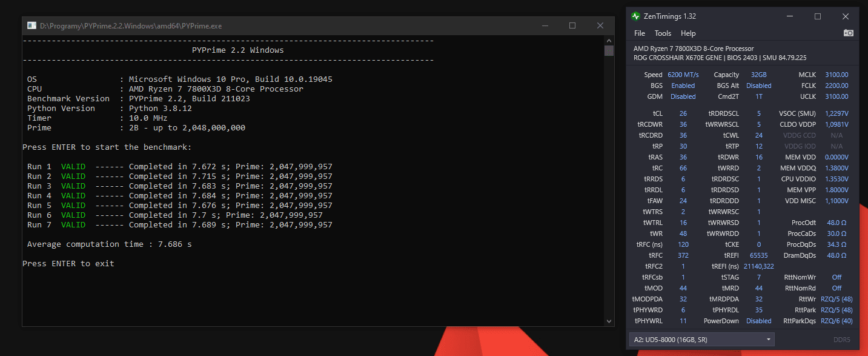Click the tRC value 66
This screenshot has width=868, height=356.
click(x=683, y=168)
